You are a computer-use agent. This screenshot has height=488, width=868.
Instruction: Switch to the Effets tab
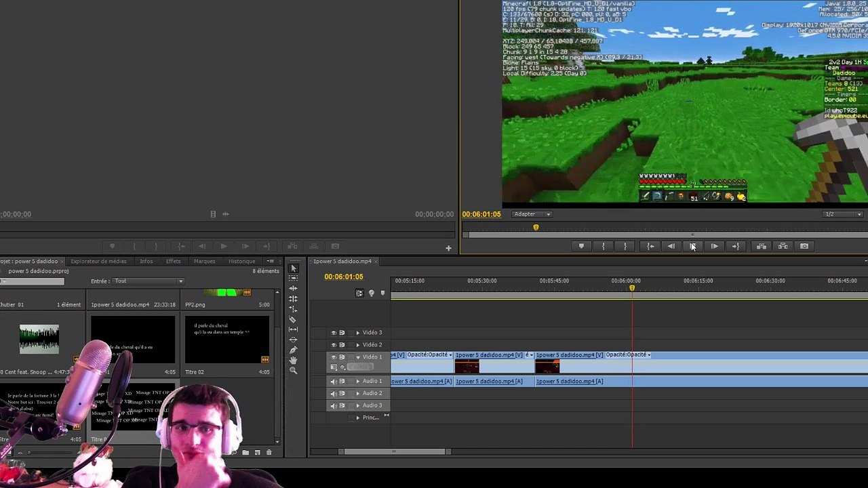(x=174, y=262)
